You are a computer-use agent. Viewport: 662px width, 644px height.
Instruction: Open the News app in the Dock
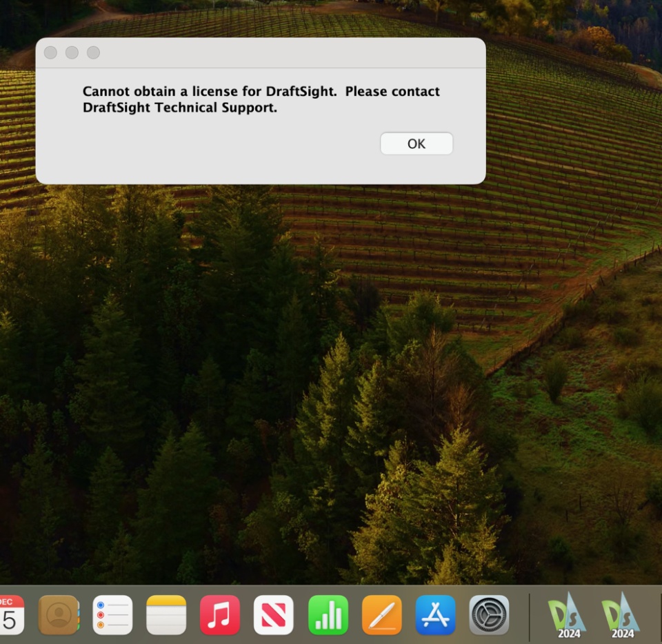pos(274,615)
